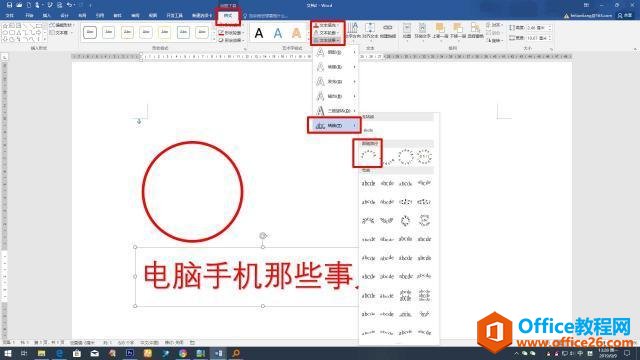Open the Text Effects (文本效果) dropdown
The image size is (640, 360).
point(327,40)
